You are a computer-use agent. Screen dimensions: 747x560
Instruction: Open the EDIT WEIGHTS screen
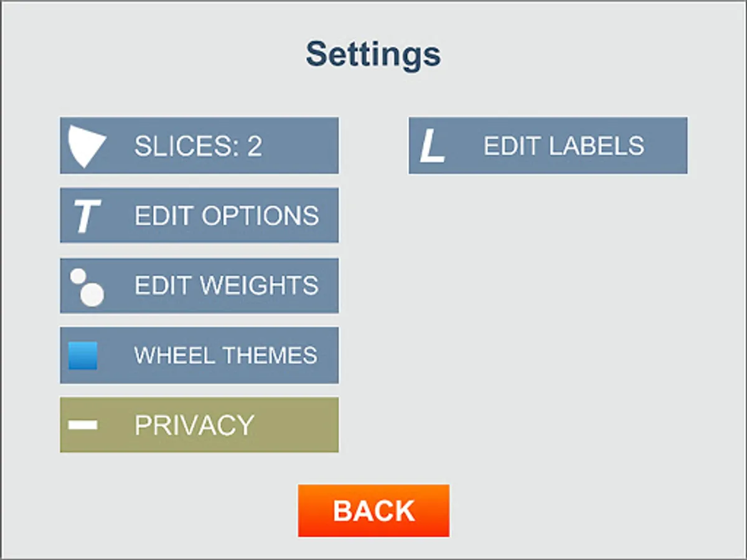pos(227,286)
